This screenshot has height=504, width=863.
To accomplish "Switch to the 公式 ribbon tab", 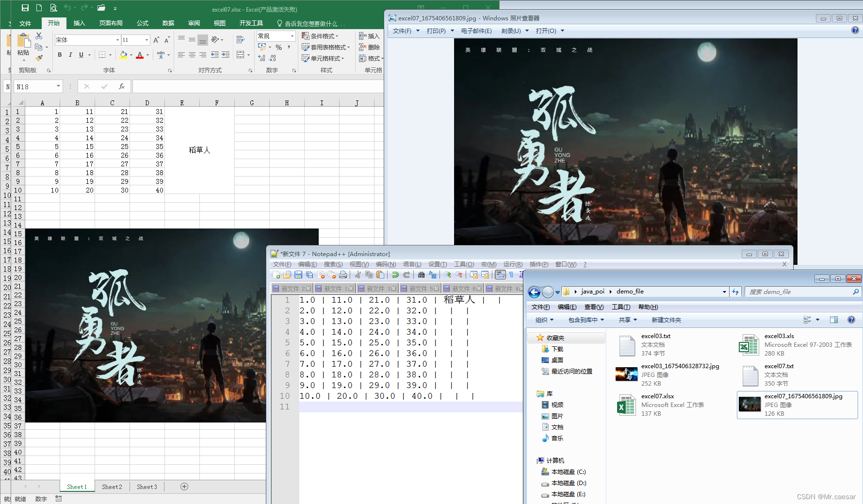I will coord(143,23).
